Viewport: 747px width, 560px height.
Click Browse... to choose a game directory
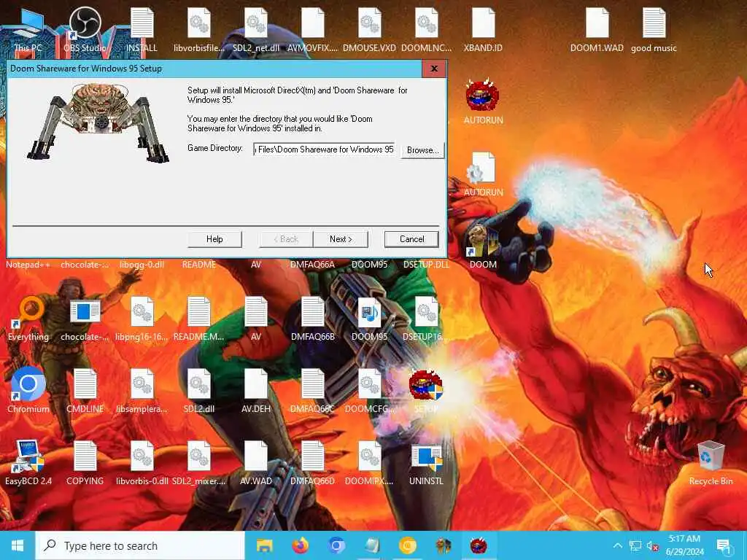coord(422,150)
